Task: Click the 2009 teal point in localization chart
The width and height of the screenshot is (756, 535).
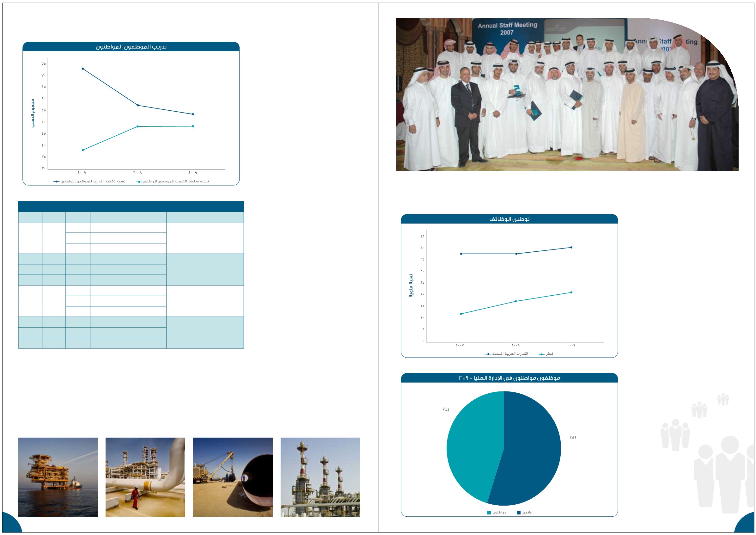Action: pos(571,292)
